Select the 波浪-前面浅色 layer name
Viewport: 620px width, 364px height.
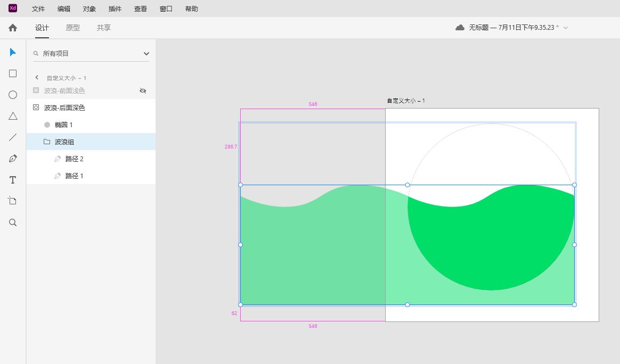(x=64, y=91)
